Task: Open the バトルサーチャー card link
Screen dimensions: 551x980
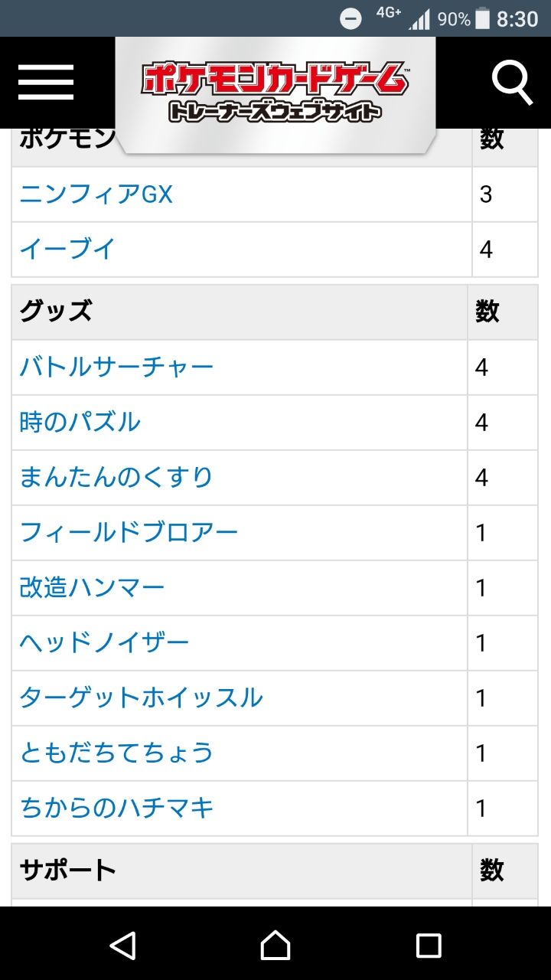Action: pyautogui.click(x=116, y=367)
